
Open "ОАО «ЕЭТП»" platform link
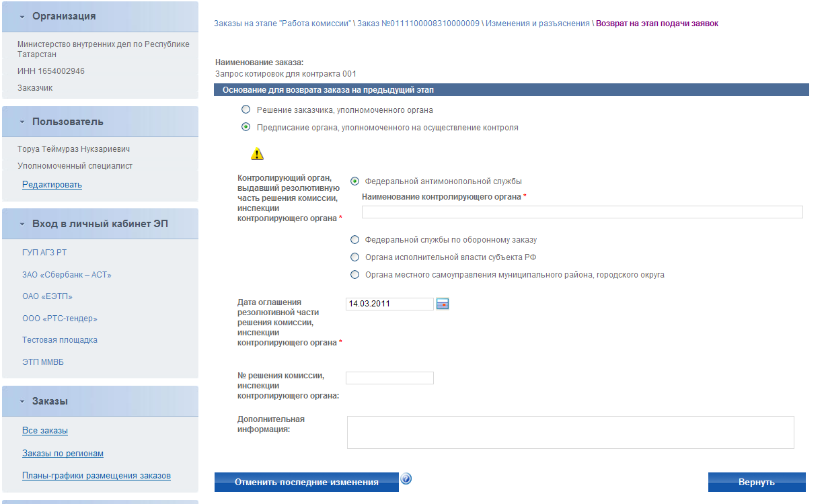(x=47, y=296)
